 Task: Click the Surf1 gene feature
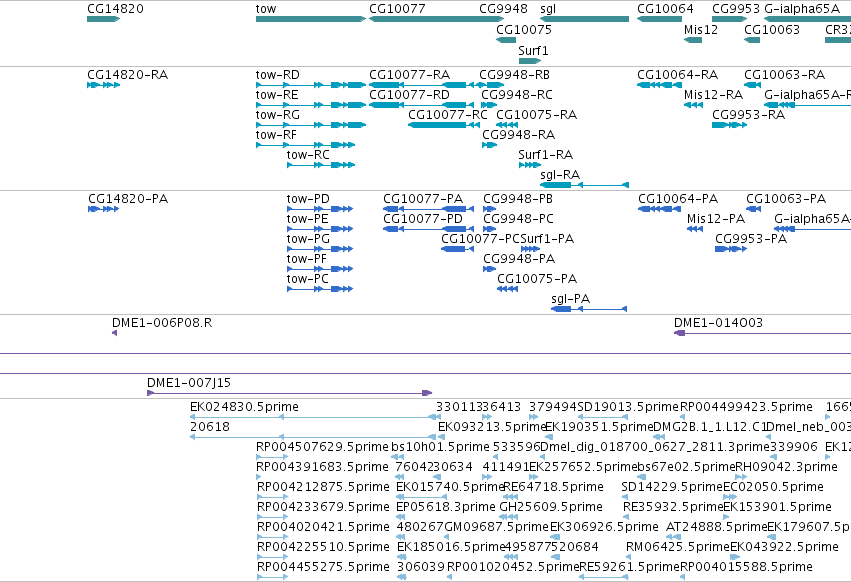(x=530, y=61)
